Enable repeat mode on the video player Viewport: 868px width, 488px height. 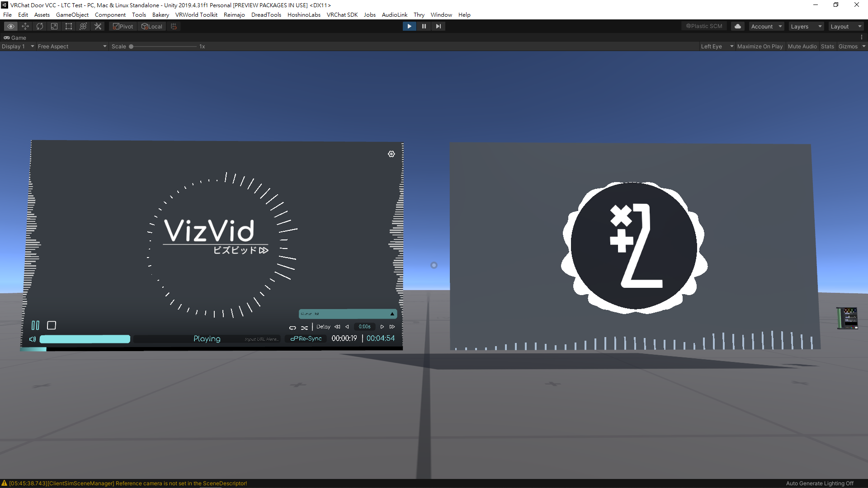pyautogui.click(x=292, y=327)
